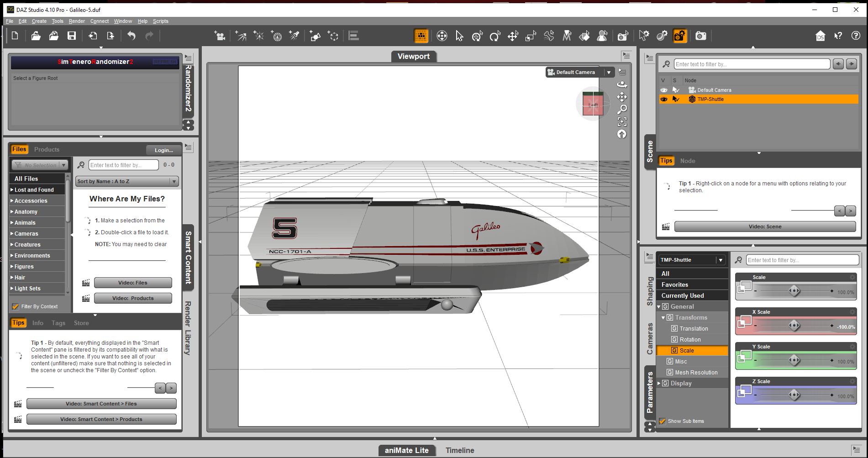Select the Scale tool
Viewport: 868px width, 458px height.
[531, 36]
